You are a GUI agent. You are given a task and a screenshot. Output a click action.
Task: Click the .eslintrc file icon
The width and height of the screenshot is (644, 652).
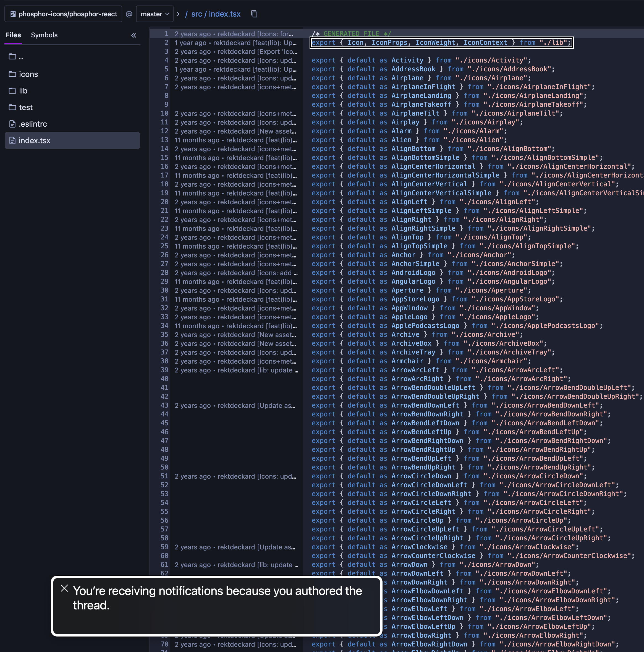[x=12, y=124]
